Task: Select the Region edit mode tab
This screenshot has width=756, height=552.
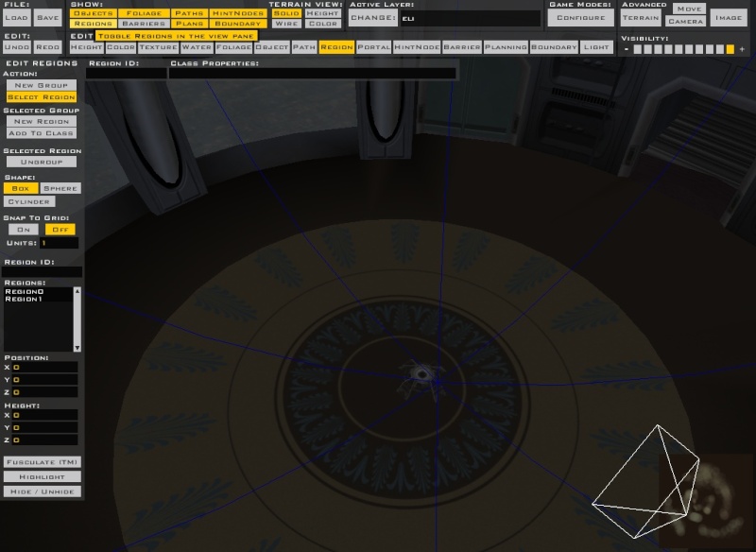Action: point(336,47)
